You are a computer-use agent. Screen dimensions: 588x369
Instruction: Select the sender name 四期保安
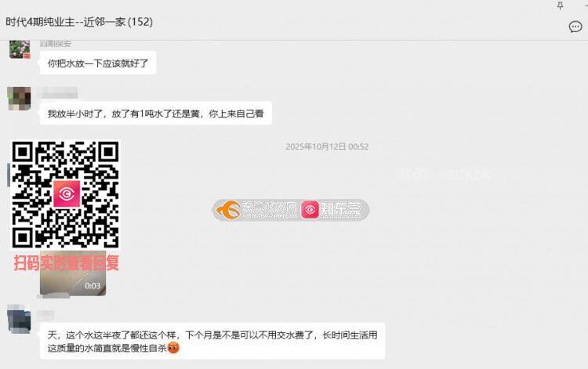(56, 43)
